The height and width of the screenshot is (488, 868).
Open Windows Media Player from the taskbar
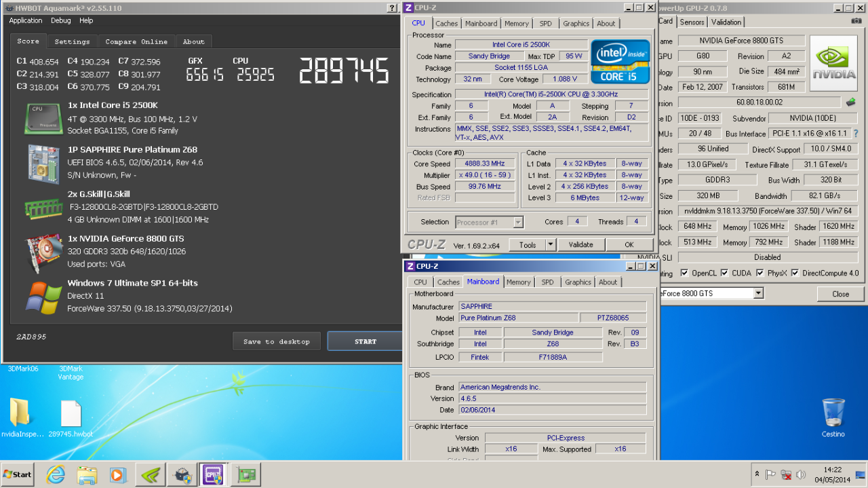(x=118, y=474)
